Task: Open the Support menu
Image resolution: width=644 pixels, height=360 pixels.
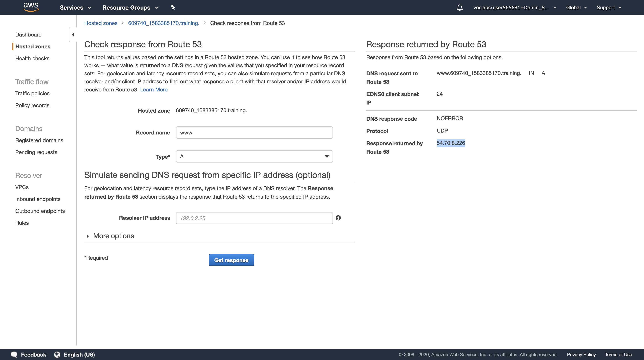Action: coord(609,7)
